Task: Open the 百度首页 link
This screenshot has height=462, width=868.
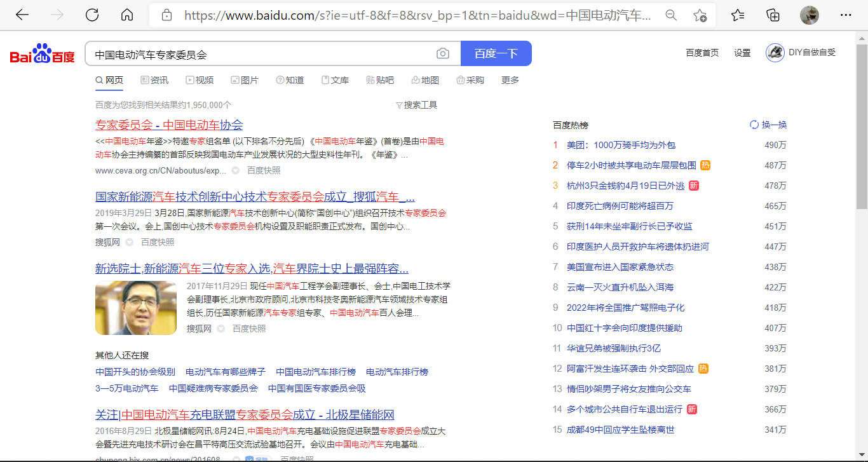Action: [x=702, y=53]
